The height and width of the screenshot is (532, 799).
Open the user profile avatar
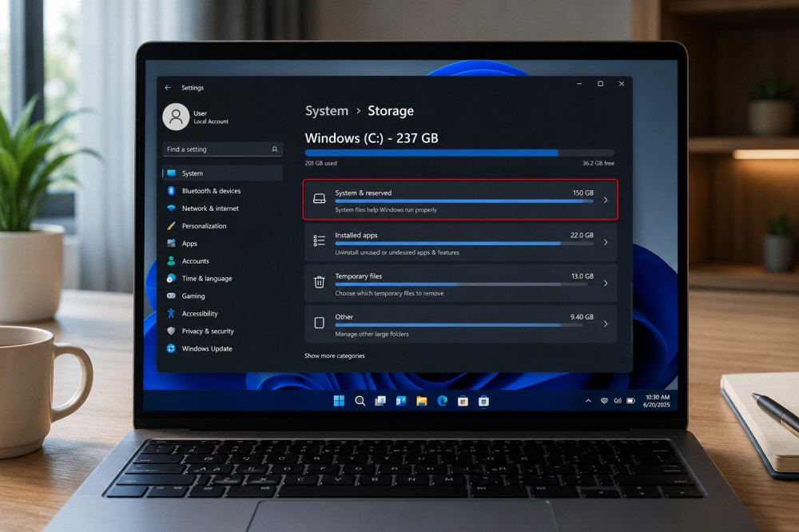176,117
